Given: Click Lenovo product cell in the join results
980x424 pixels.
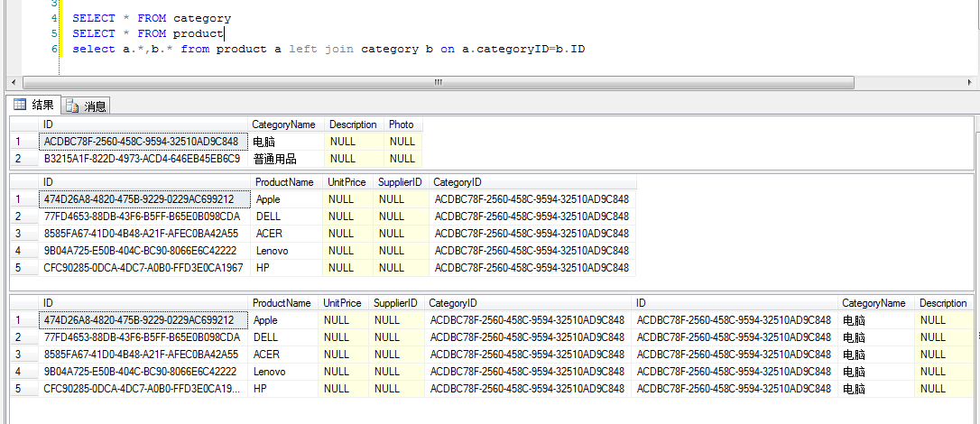Looking at the screenshot, I should 269,372.
